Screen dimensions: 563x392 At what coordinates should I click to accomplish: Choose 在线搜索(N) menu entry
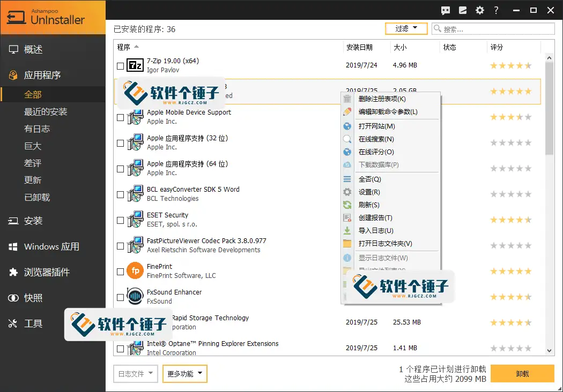click(392, 139)
